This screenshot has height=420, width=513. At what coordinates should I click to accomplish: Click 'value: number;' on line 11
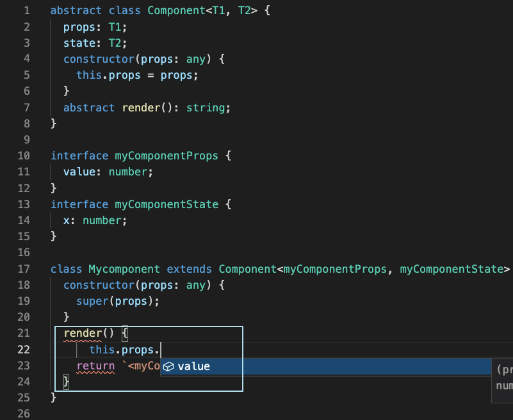(x=108, y=172)
